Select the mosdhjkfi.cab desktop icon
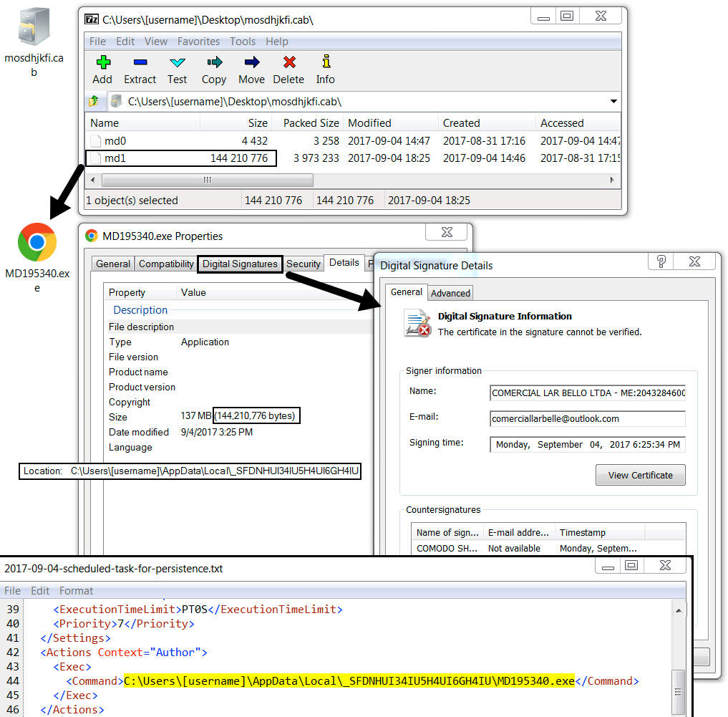 pyautogui.click(x=34, y=41)
